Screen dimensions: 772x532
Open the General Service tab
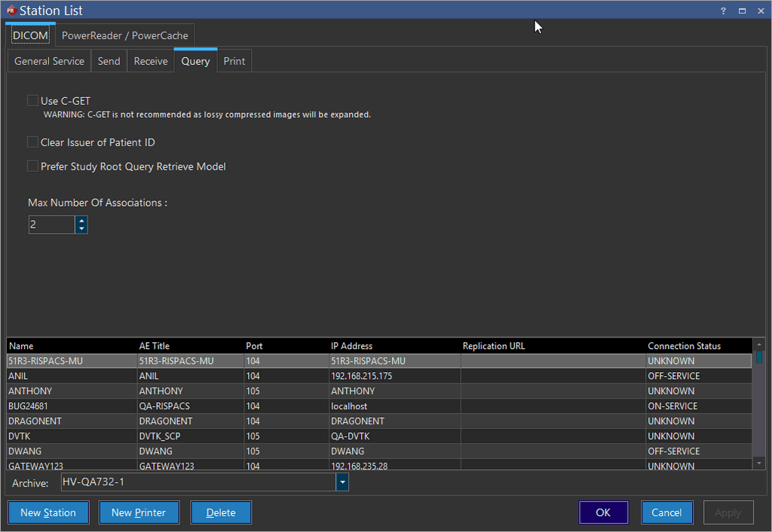pyautogui.click(x=49, y=61)
